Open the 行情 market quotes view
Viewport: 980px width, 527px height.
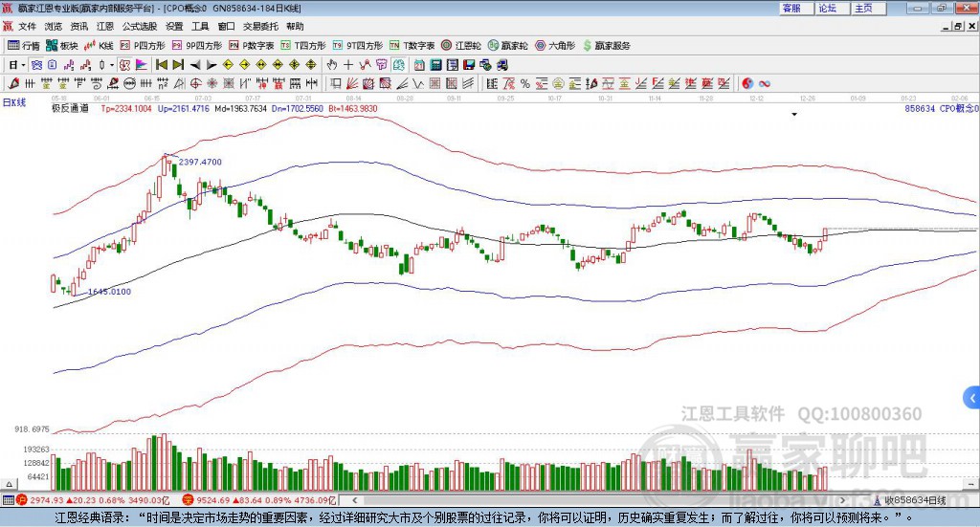[23, 46]
